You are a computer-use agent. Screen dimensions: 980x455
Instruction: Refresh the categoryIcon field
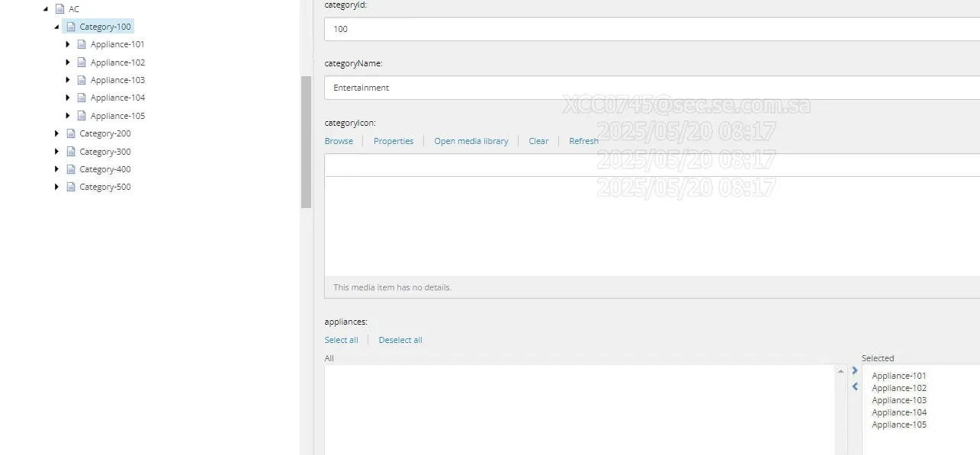[583, 141]
